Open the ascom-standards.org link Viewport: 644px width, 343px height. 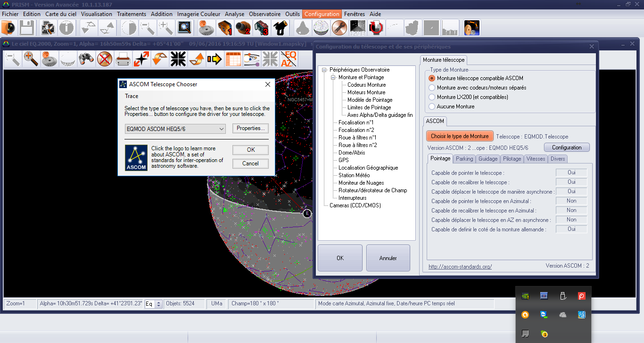(460, 267)
